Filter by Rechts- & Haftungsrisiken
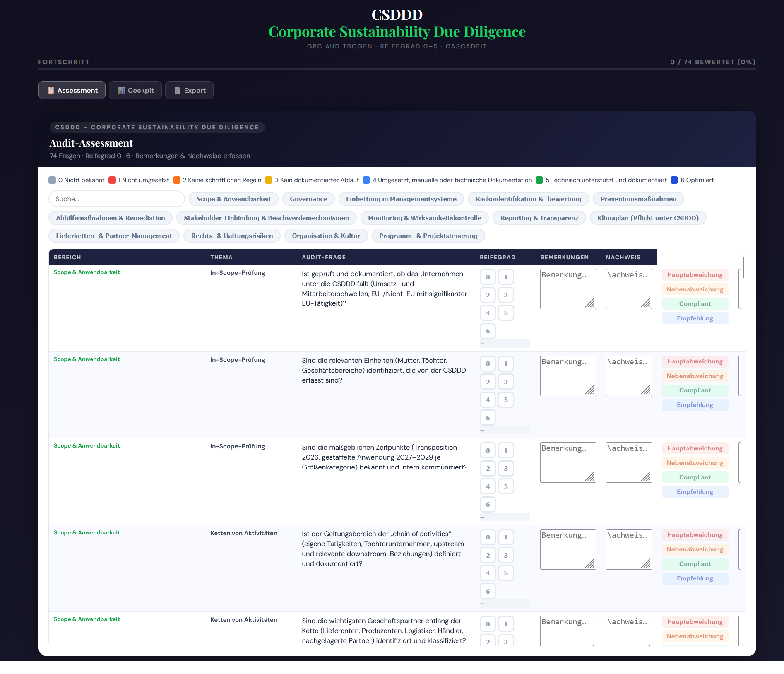The image size is (784, 674). 232,236
